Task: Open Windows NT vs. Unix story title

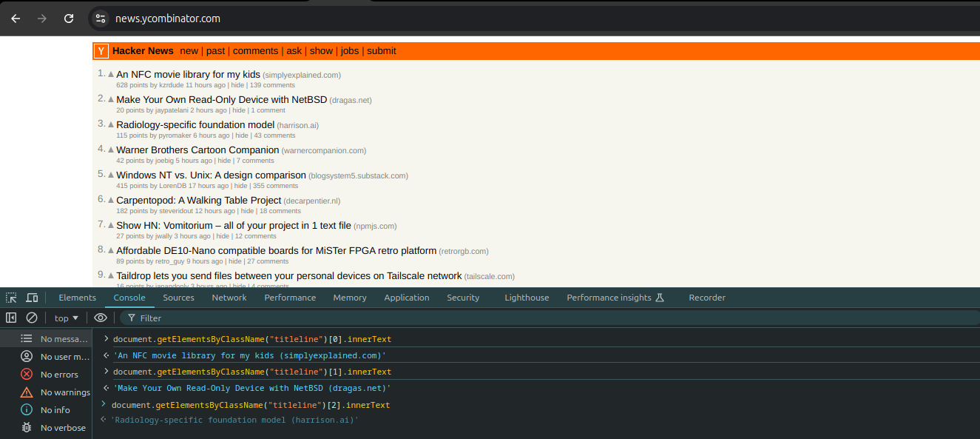Action: click(x=211, y=175)
